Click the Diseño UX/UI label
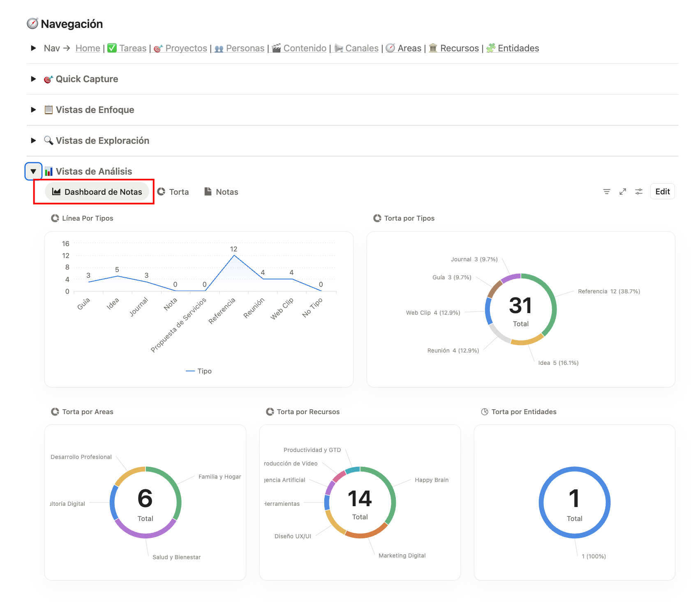The height and width of the screenshot is (604, 700). tap(293, 536)
